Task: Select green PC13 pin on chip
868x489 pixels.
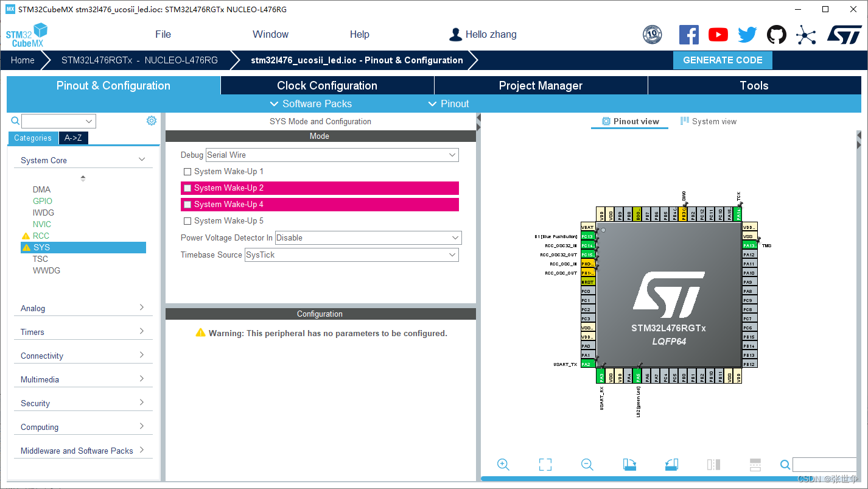Action: click(587, 236)
